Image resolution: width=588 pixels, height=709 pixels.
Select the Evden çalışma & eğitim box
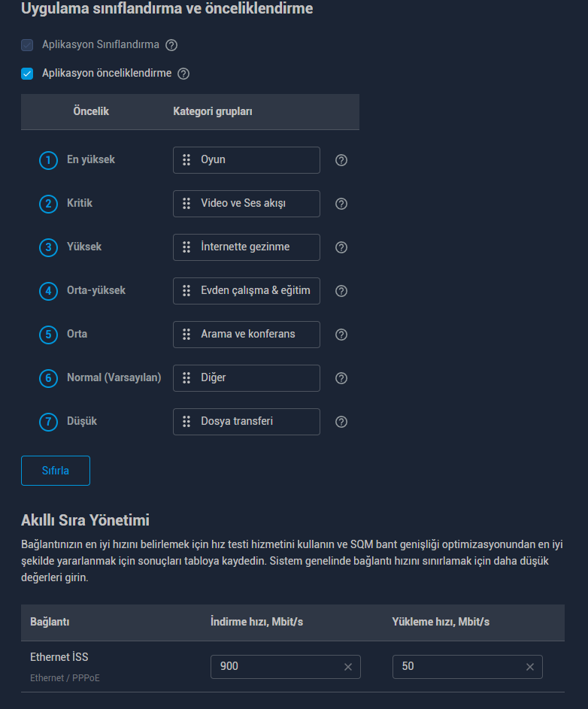pyautogui.click(x=247, y=291)
